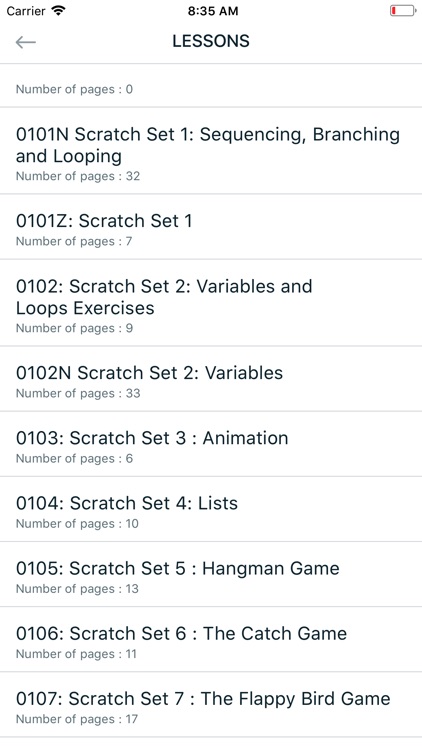This screenshot has width=422, height=750.
Task: Tap 'Number of pages : 13' subtitle
Action: (77, 589)
